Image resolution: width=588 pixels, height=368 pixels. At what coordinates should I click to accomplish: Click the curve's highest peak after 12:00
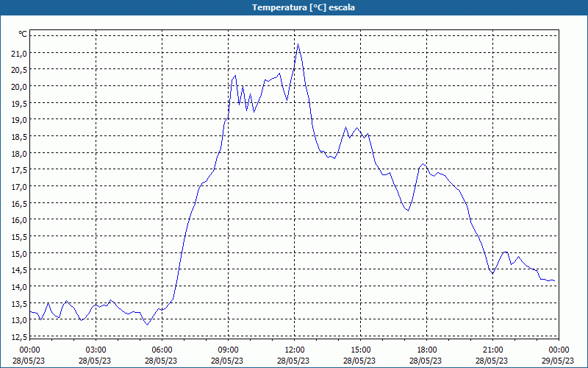click(x=298, y=44)
